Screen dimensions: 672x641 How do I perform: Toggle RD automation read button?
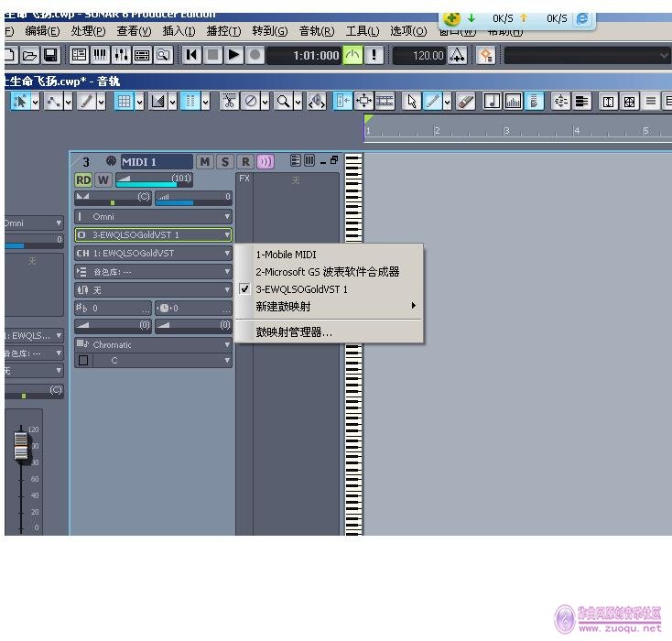point(83,180)
